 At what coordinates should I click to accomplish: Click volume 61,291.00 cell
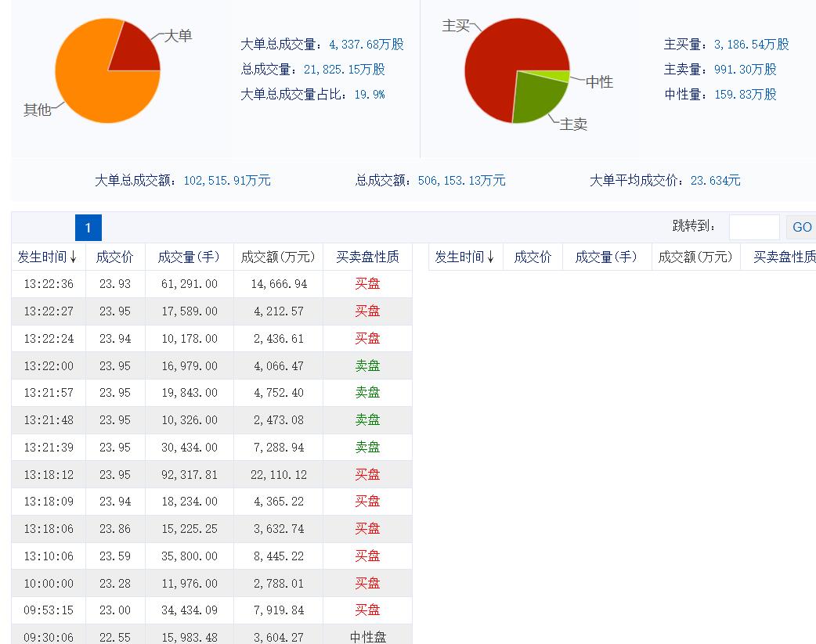coord(190,284)
